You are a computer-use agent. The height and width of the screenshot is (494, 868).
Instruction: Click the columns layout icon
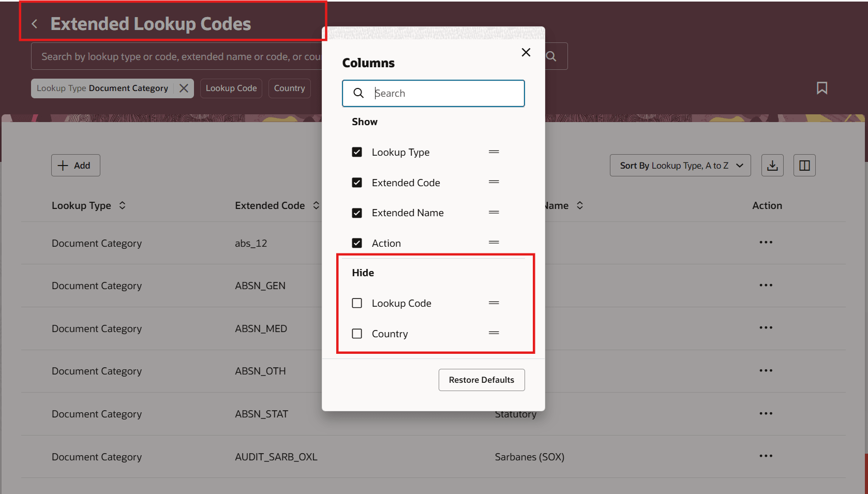point(804,166)
